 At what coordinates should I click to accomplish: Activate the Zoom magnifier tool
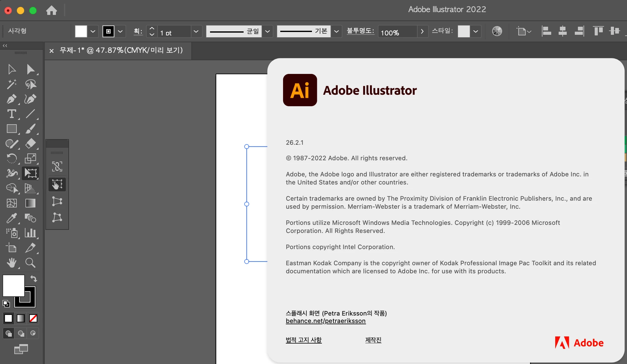pos(30,263)
